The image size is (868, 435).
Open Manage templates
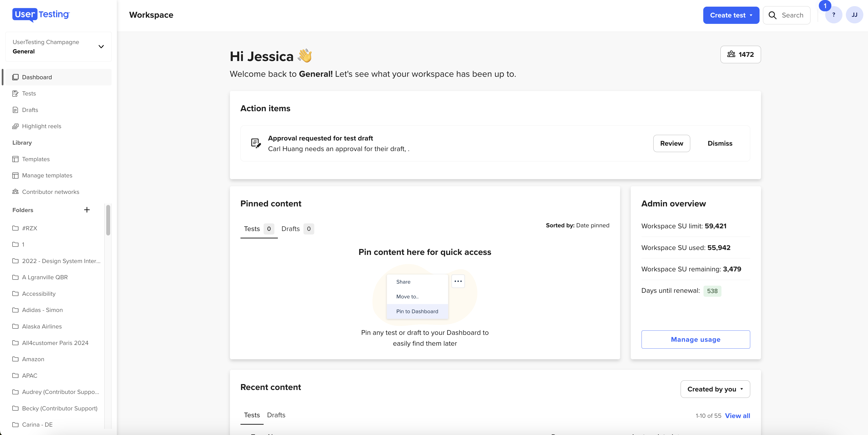tap(47, 175)
